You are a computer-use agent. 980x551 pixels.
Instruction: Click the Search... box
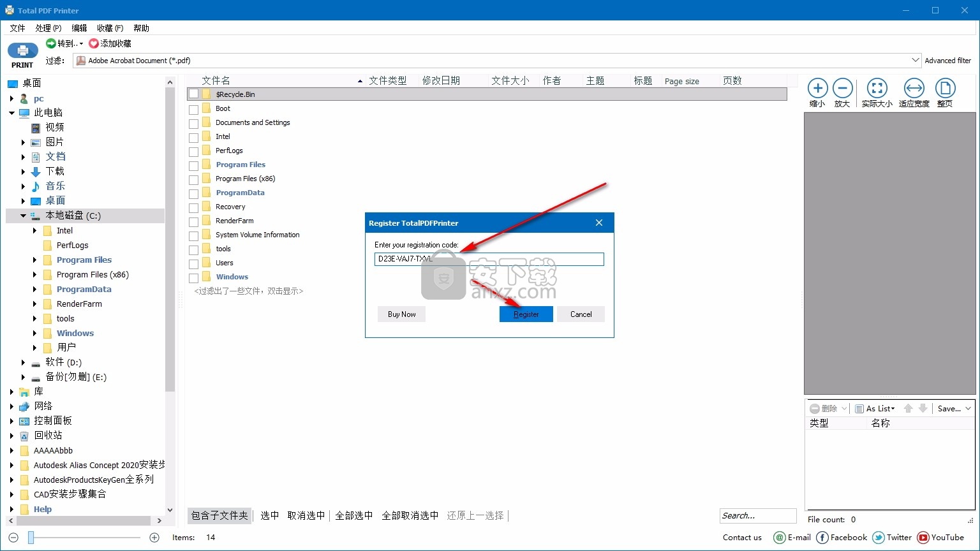click(x=758, y=515)
